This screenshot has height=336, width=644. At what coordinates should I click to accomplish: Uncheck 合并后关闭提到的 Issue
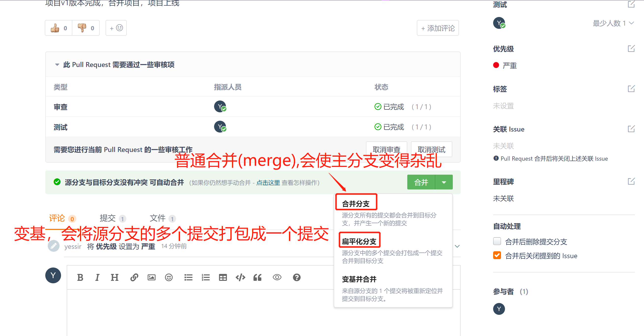tap(497, 255)
